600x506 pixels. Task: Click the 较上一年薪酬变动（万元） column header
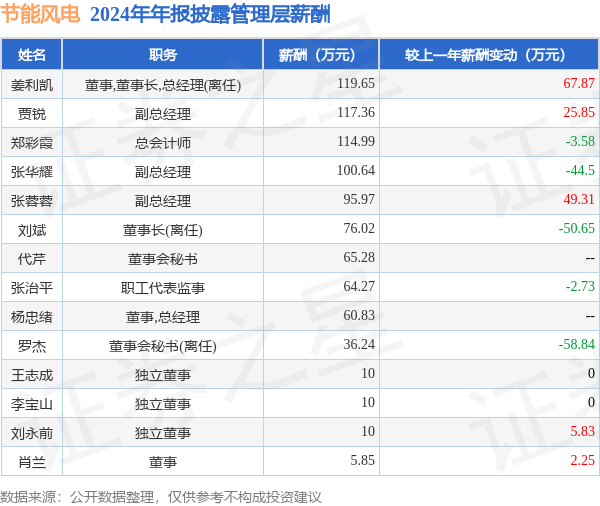click(489, 55)
